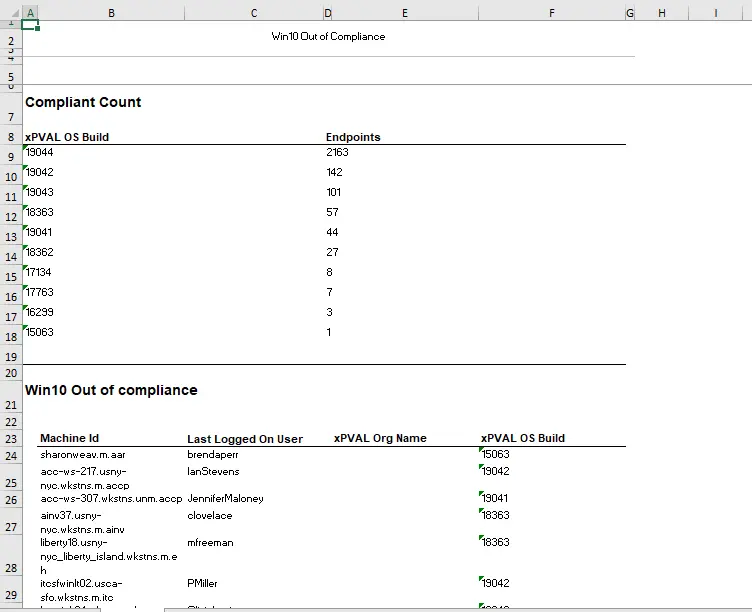Select endpoint count 57

(x=332, y=212)
